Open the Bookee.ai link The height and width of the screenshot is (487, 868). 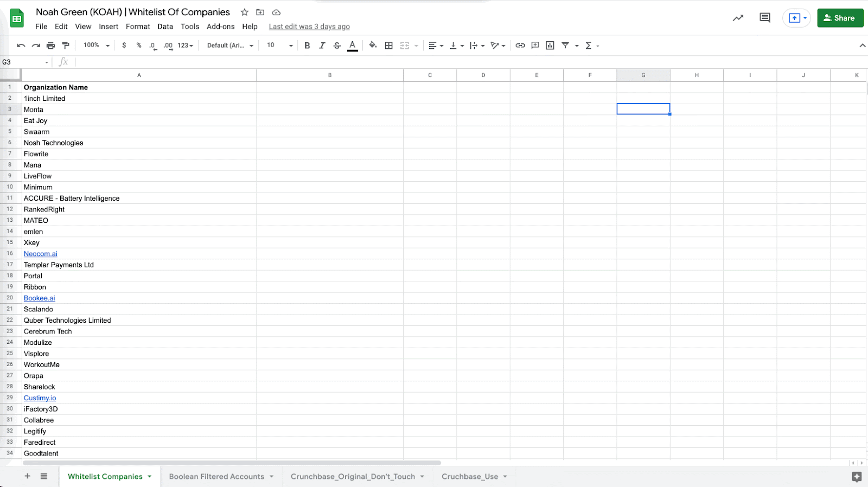[x=40, y=298]
